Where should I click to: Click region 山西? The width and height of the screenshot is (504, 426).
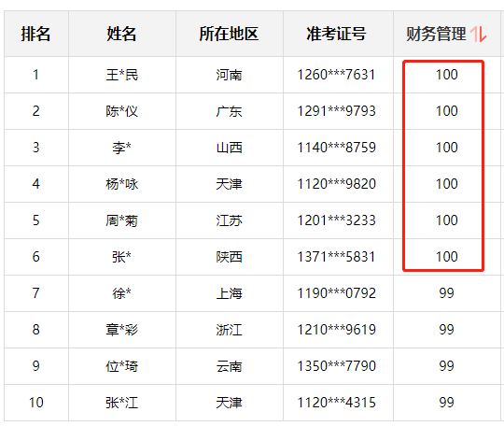(x=230, y=148)
